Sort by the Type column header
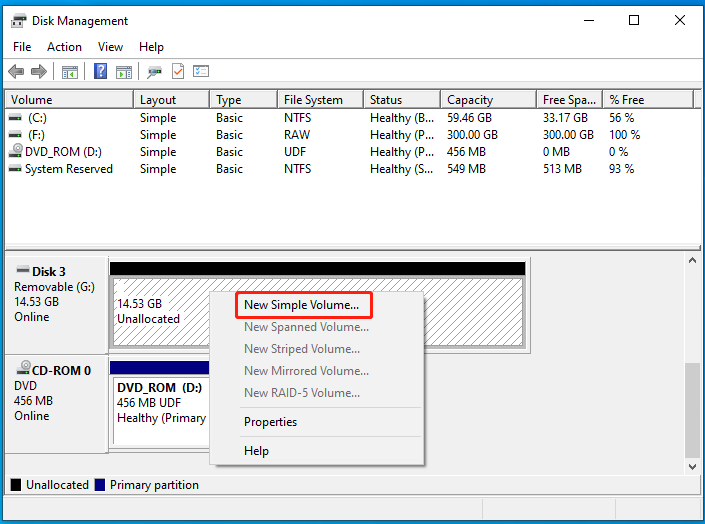 [x=243, y=99]
